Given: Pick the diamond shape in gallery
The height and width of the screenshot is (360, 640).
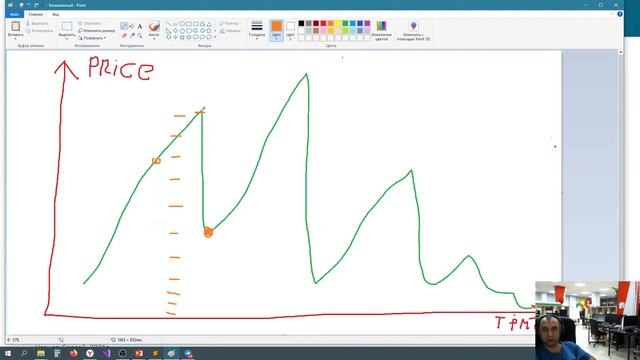Looking at the screenshot, I should tap(175, 31).
